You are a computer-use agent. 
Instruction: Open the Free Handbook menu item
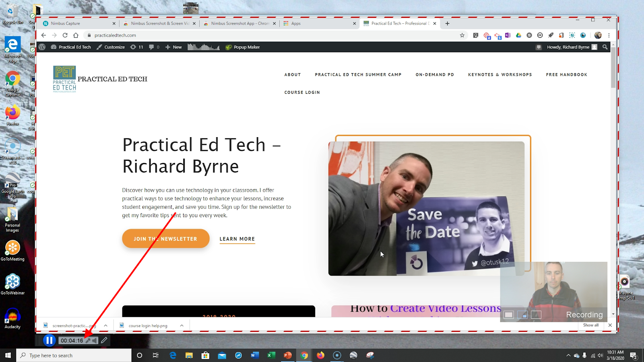(567, 75)
